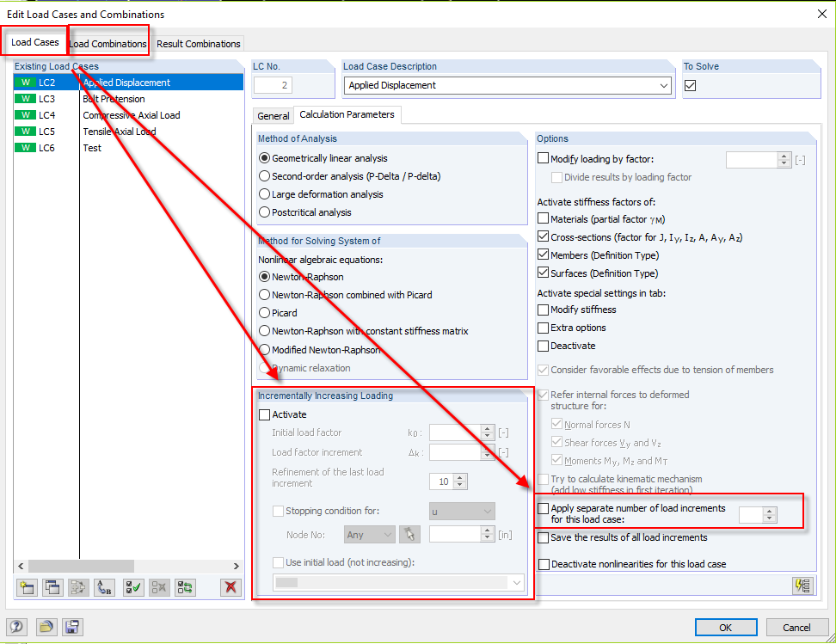The width and height of the screenshot is (836, 644).
Task: Switch to the Result Combinations tab
Action: click(198, 43)
